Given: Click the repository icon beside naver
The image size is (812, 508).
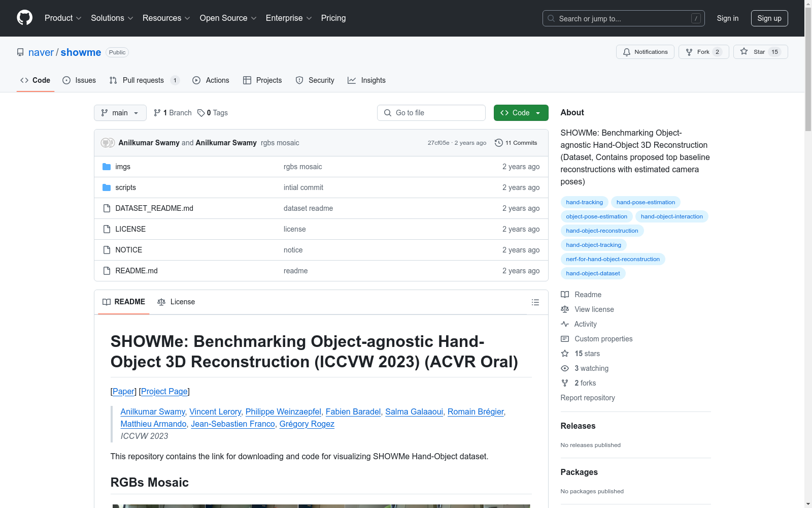Looking at the screenshot, I should (x=20, y=52).
